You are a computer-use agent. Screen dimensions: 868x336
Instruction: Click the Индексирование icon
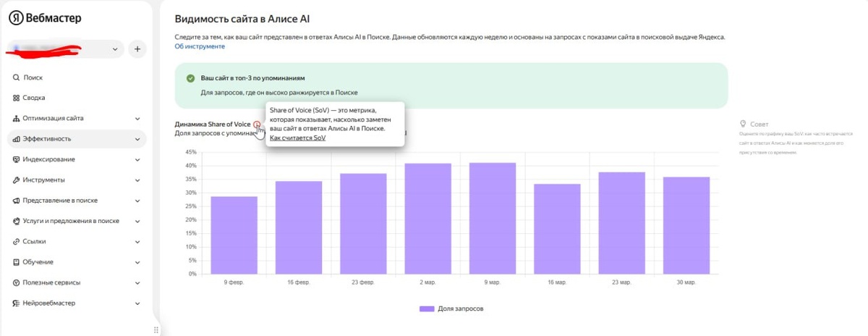[16, 159]
